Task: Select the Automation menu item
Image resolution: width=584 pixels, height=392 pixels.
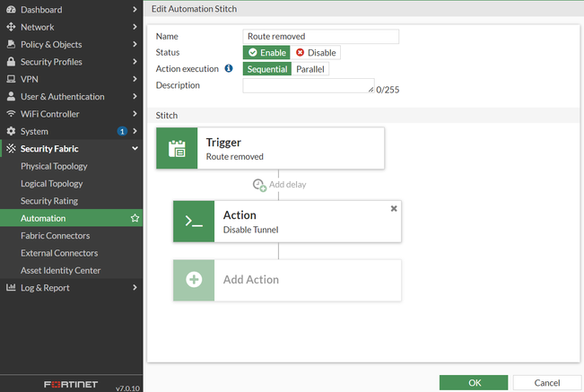Action: [71, 218]
